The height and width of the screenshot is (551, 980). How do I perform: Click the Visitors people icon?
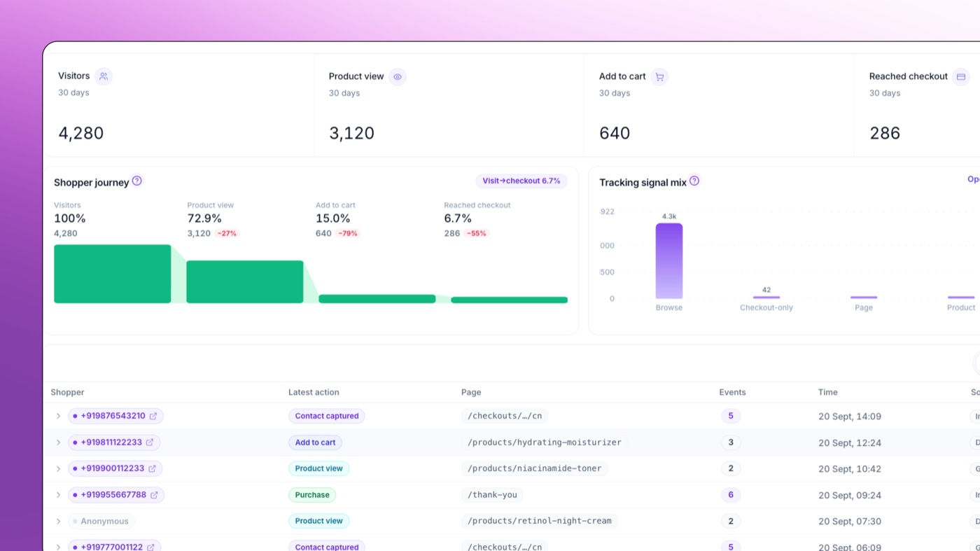pos(104,76)
